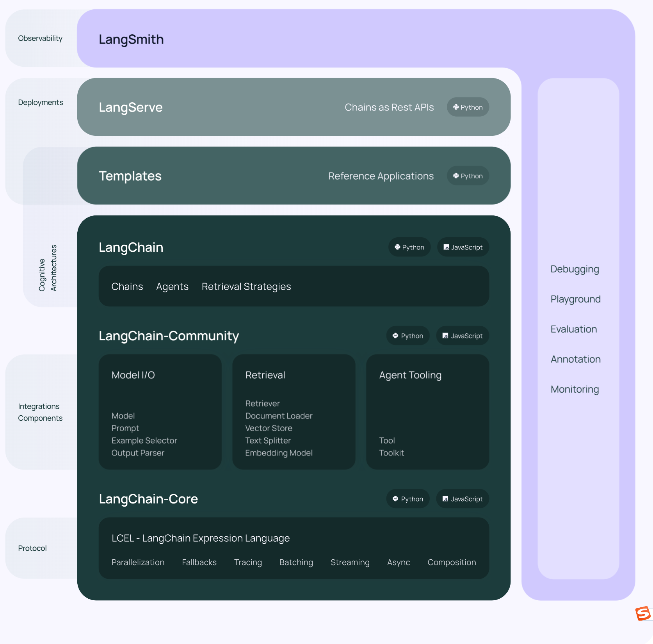Select the Python badge next to Templates
Screen dimensions: 653x644
click(x=468, y=176)
